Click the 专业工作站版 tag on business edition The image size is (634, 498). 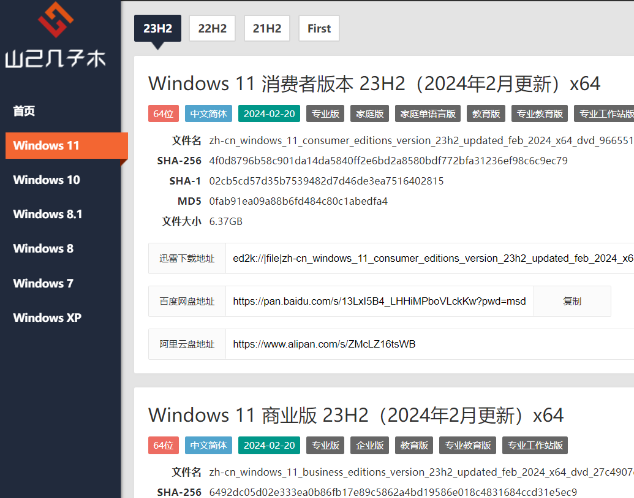(535, 445)
